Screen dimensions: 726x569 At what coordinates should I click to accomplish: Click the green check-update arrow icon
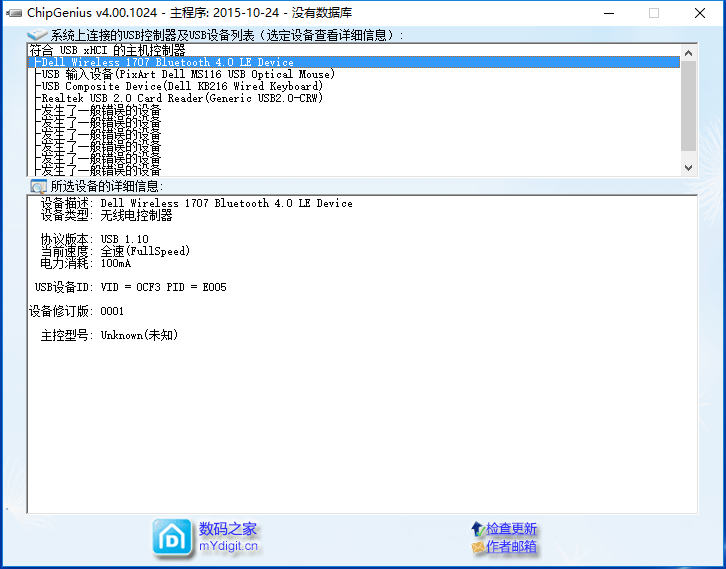click(478, 529)
